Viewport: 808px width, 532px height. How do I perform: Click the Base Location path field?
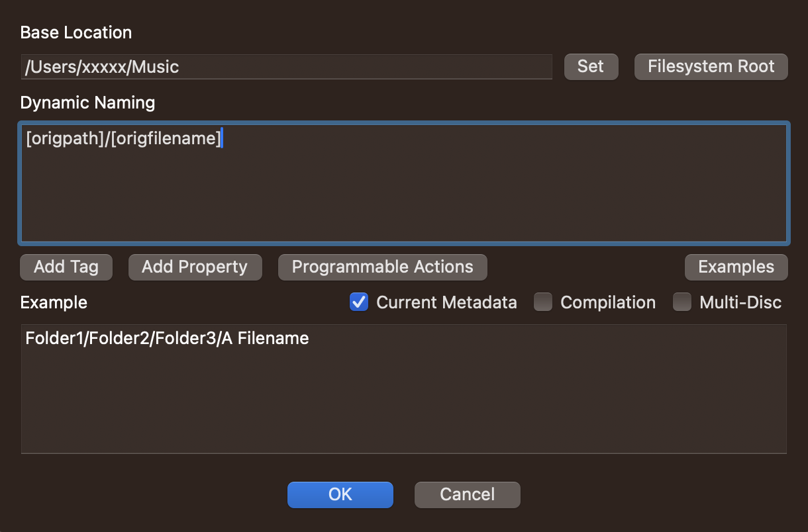(x=286, y=67)
